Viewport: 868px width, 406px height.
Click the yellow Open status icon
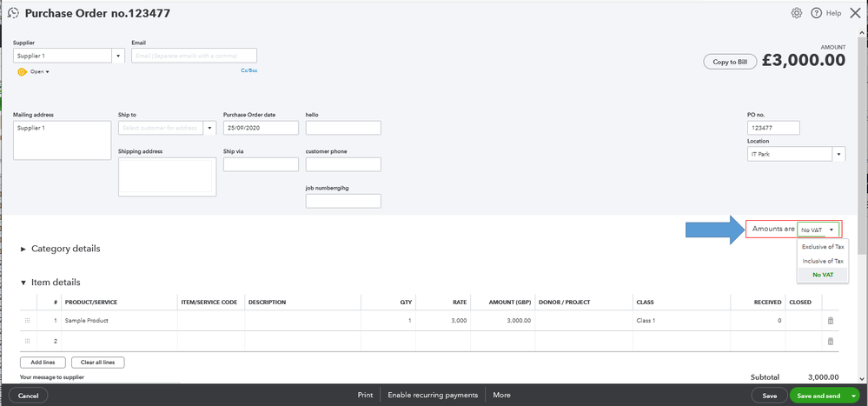coord(22,72)
